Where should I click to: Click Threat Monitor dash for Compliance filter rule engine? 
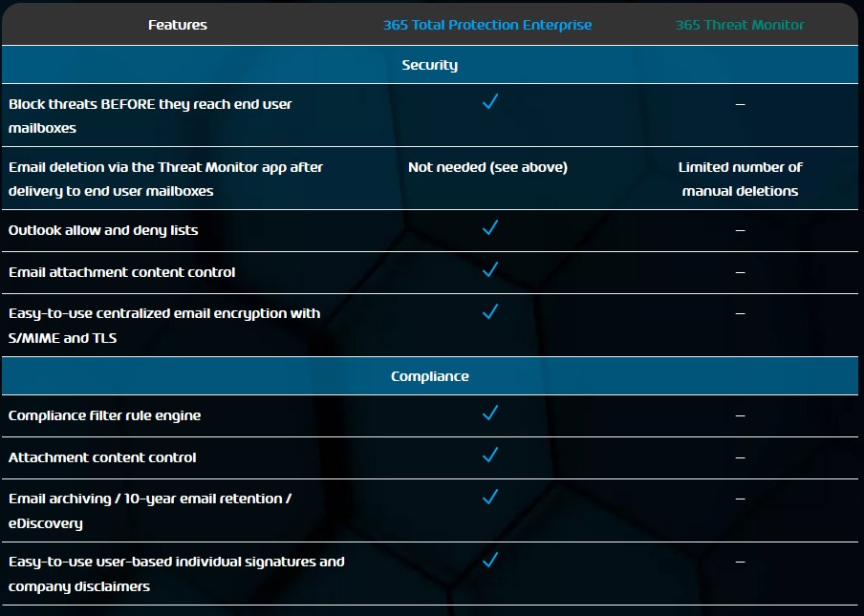point(740,415)
